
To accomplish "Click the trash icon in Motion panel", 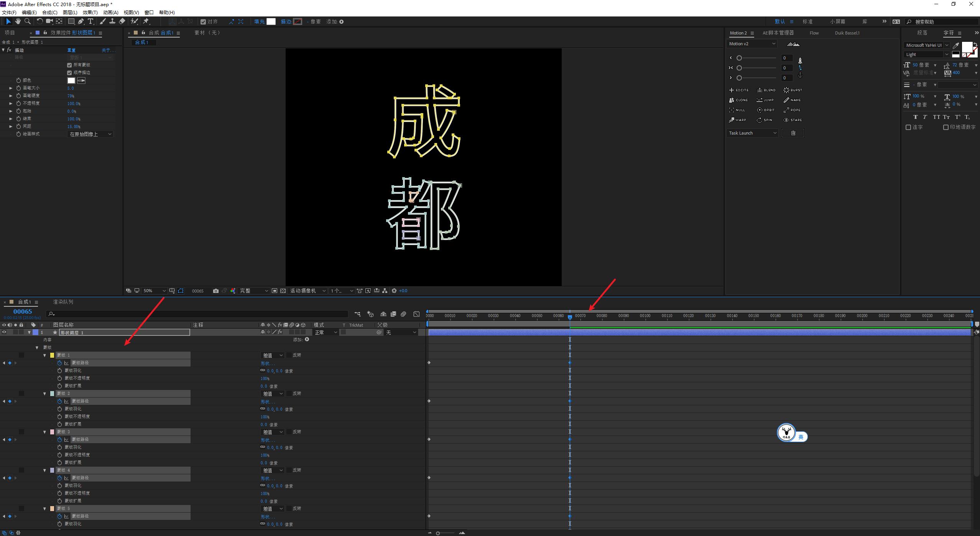I will 793,133.
